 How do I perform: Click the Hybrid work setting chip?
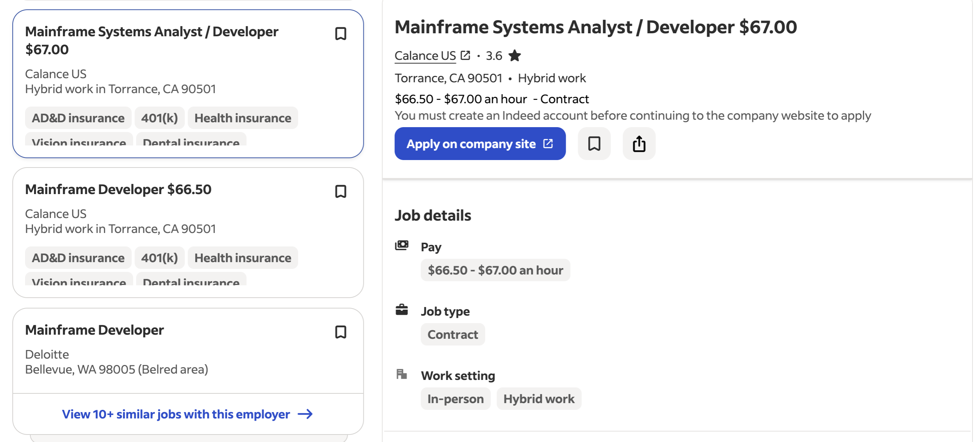coord(539,399)
